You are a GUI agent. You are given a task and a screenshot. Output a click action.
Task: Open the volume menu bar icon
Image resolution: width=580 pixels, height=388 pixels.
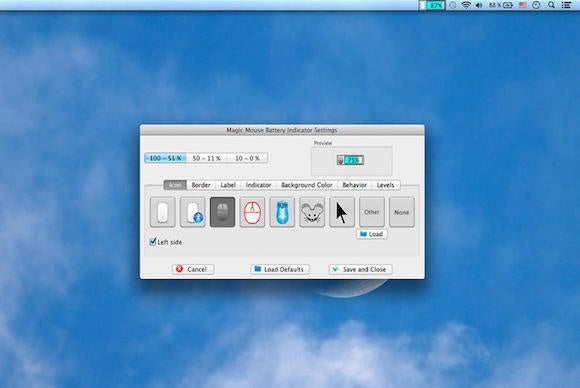point(479,5)
